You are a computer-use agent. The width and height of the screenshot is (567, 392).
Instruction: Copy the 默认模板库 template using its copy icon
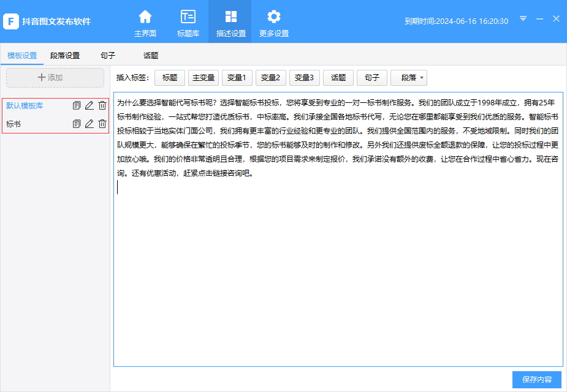pyautogui.click(x=76, y=105)
